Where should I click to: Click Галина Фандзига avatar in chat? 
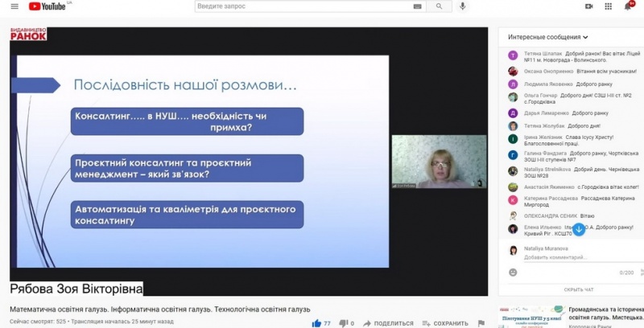[x=513, y=155]
